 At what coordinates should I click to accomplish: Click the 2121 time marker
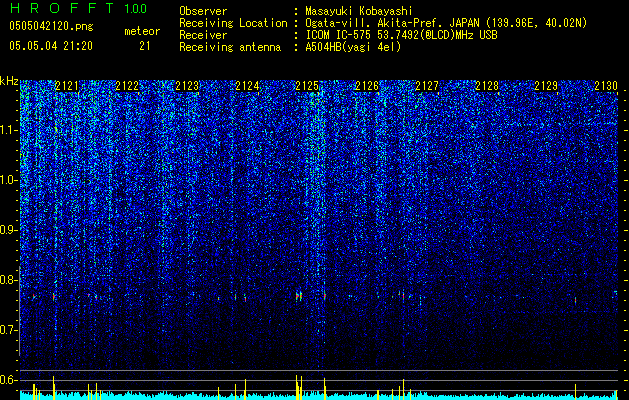pyautogui.click(x=67, y=86)
